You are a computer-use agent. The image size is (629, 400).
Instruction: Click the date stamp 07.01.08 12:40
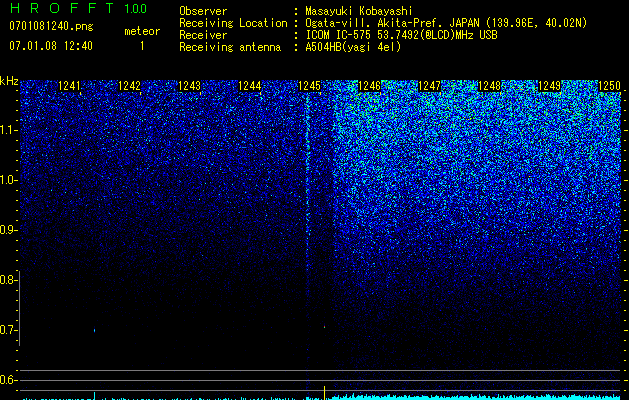tap(51, 46)
